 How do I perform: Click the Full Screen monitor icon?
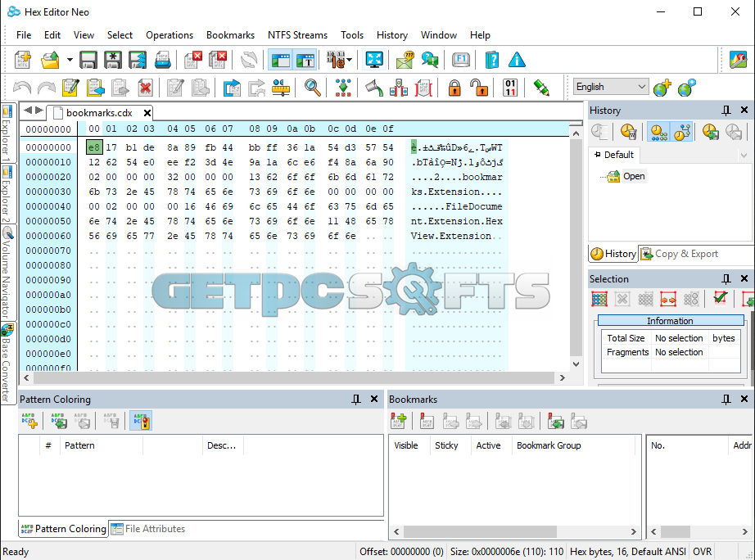(374, 61)
